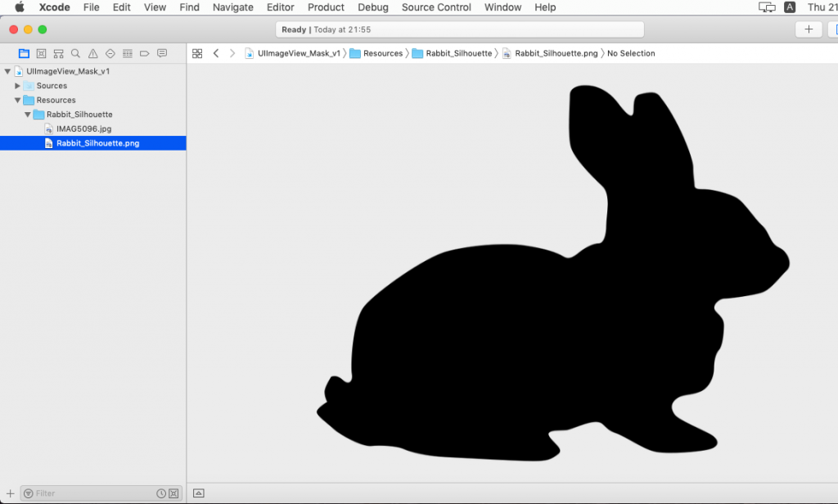Open the Editor menu
The width and height of the screenshot is (838, 504).
click(x=281, y=7)
